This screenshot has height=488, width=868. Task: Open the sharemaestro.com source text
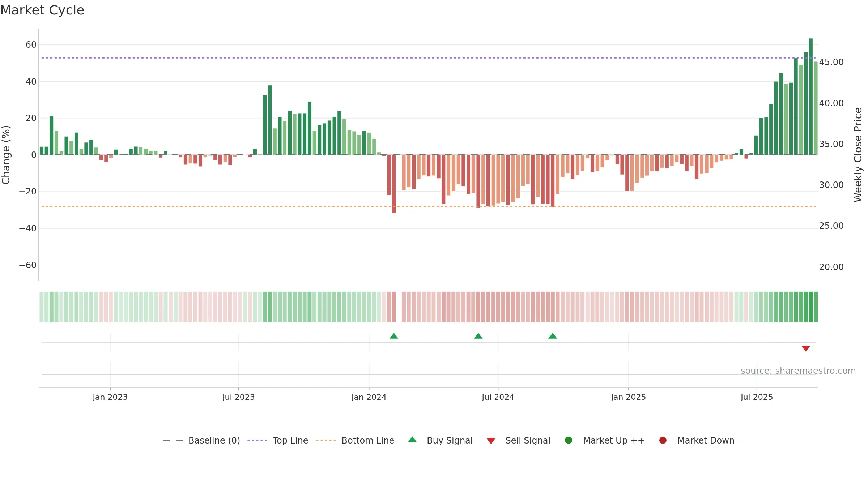798,371
